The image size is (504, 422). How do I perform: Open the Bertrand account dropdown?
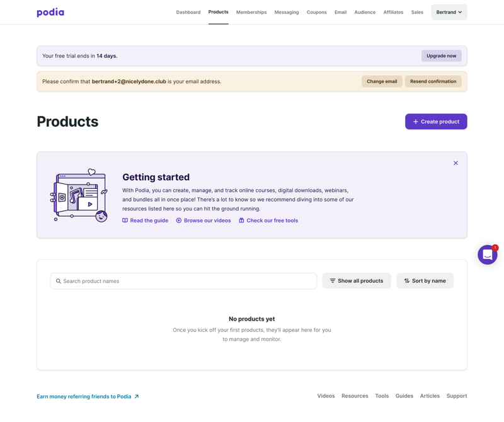click(x=449, y=12)
